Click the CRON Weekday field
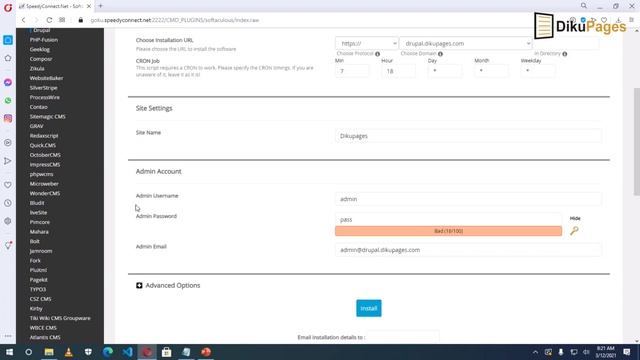The width and height of the screenshot is (640, 360). [538, 71]
